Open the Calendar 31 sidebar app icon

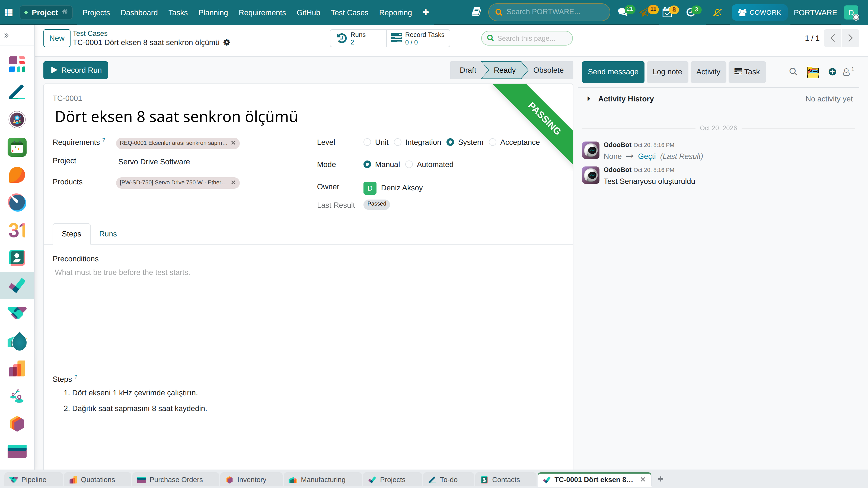pos(17,230)
